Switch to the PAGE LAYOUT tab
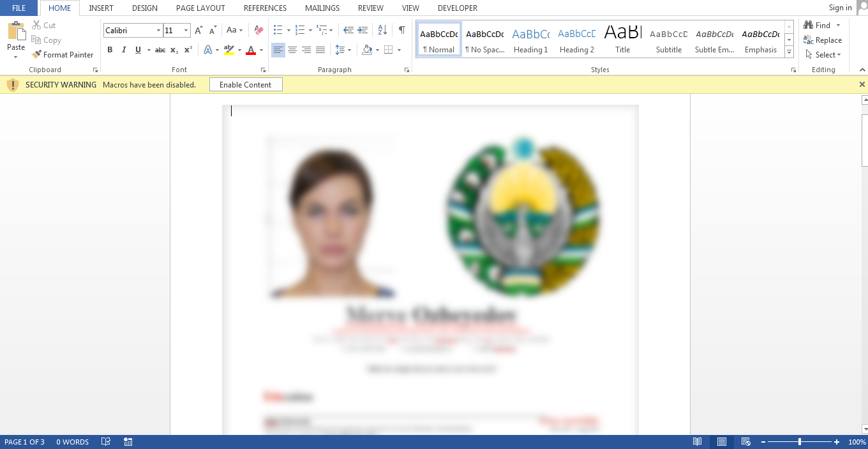Screen dimensions: 868x449 tap(200, 8)
